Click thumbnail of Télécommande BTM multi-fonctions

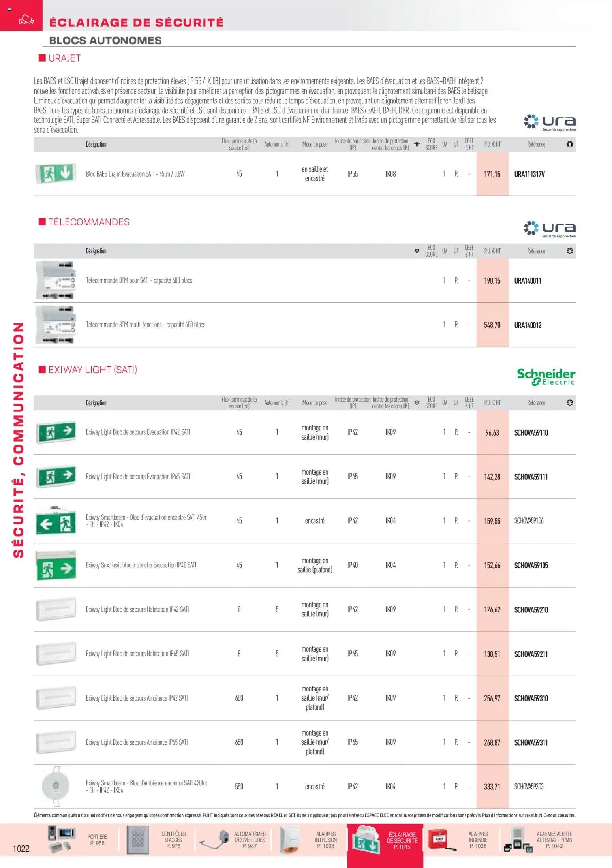(x=55, y=325)
